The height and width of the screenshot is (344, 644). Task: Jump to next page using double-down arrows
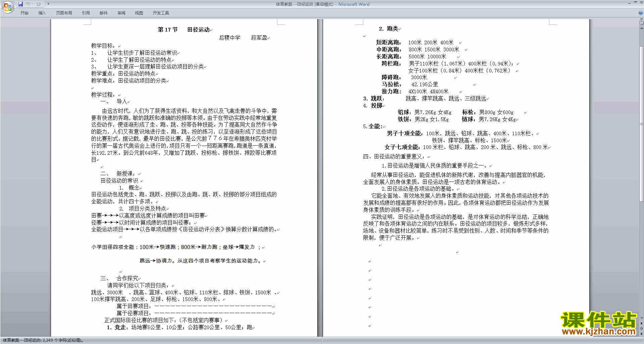641,334
